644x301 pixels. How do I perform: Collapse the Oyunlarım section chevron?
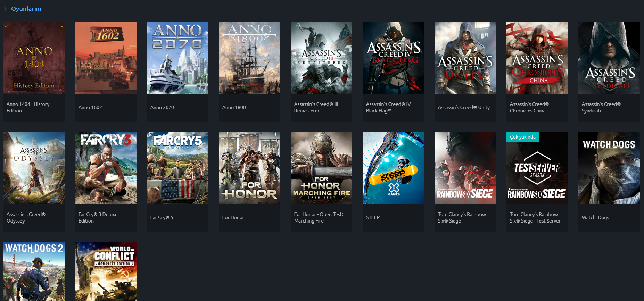click(x=6, y=9)
